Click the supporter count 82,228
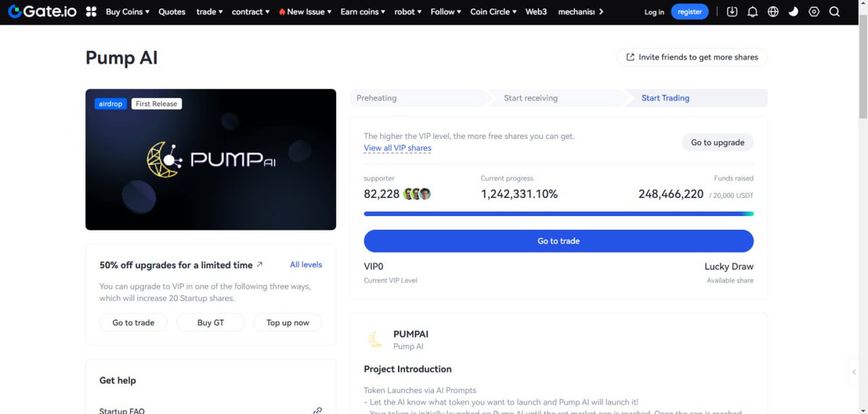Screen dimensions: 868x414 point(381,194)
